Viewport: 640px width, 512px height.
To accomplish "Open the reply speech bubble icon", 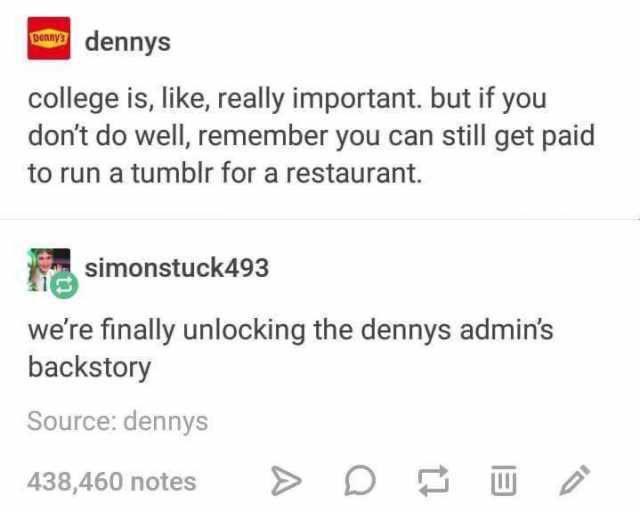I will (x=360, y=481).
